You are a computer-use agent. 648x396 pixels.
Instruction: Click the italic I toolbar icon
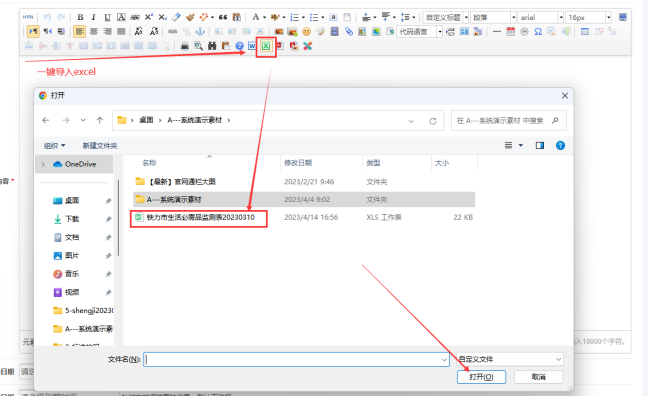click(x=93, y=17)
